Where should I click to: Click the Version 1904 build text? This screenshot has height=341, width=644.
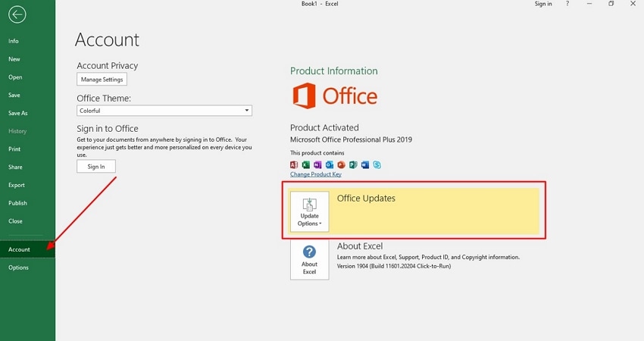pyautogui.click(x=394, y=266)
